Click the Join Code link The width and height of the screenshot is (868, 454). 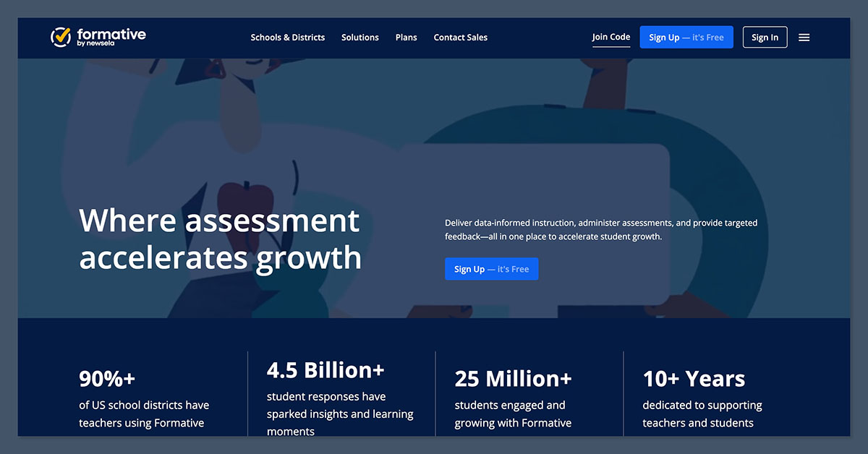[610, 37]
